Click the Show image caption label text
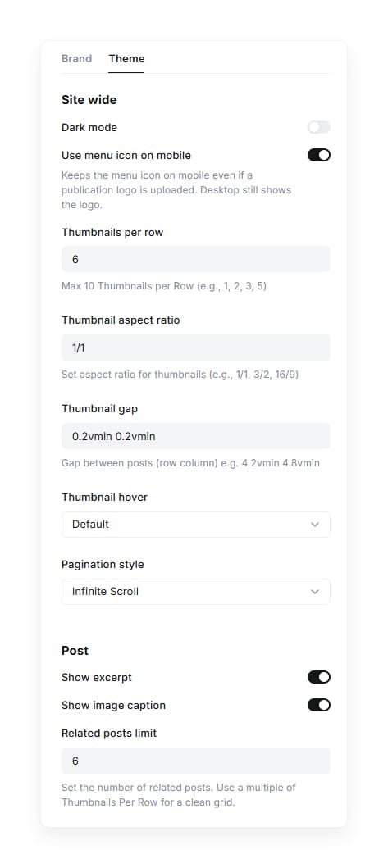Image resolution: width=388 pixels, height=868 pixels. 114,705
